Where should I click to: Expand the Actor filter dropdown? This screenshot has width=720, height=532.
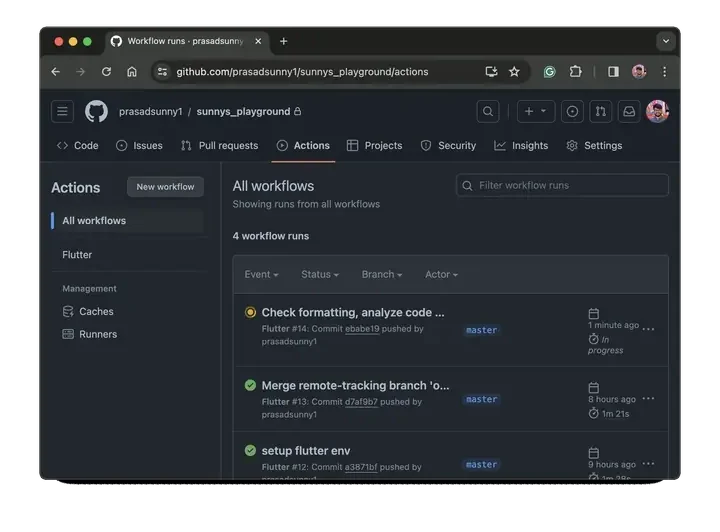[x=441, y=274]
